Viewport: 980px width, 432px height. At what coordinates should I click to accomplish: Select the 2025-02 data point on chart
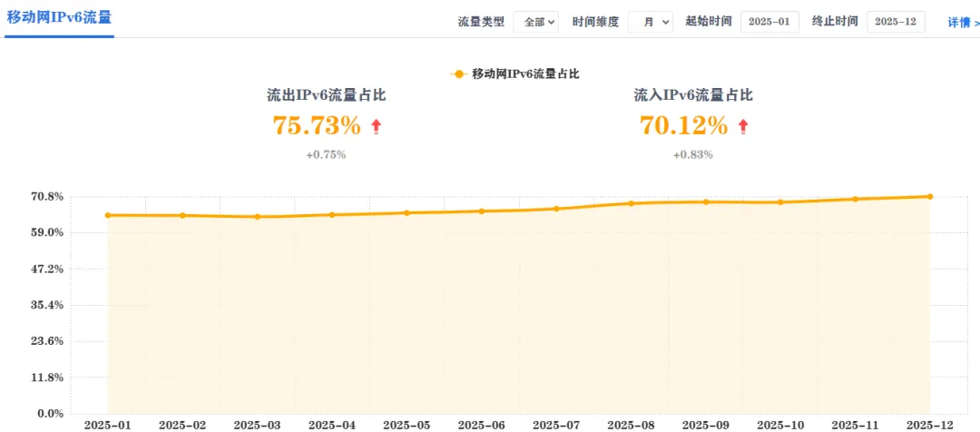click(x=182, y=215)
